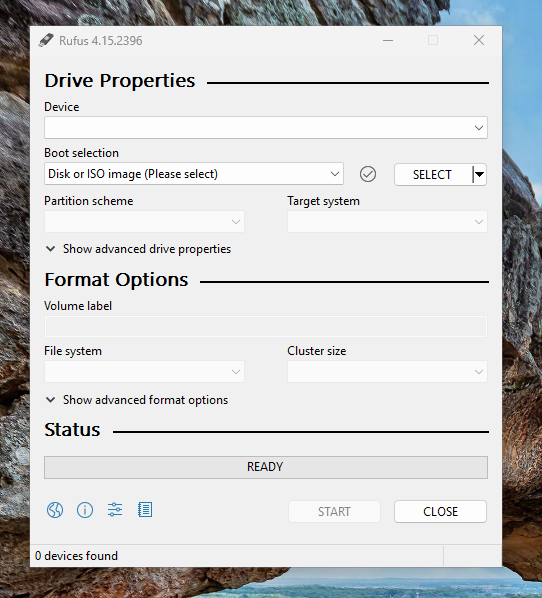Open the Device dropdown
The image size is (542, 598).
[266, 128]
